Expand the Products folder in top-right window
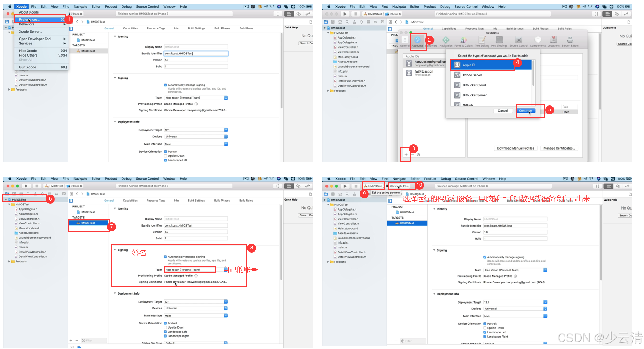The width and height of the screenshot is (644, 349). (328, 91)
